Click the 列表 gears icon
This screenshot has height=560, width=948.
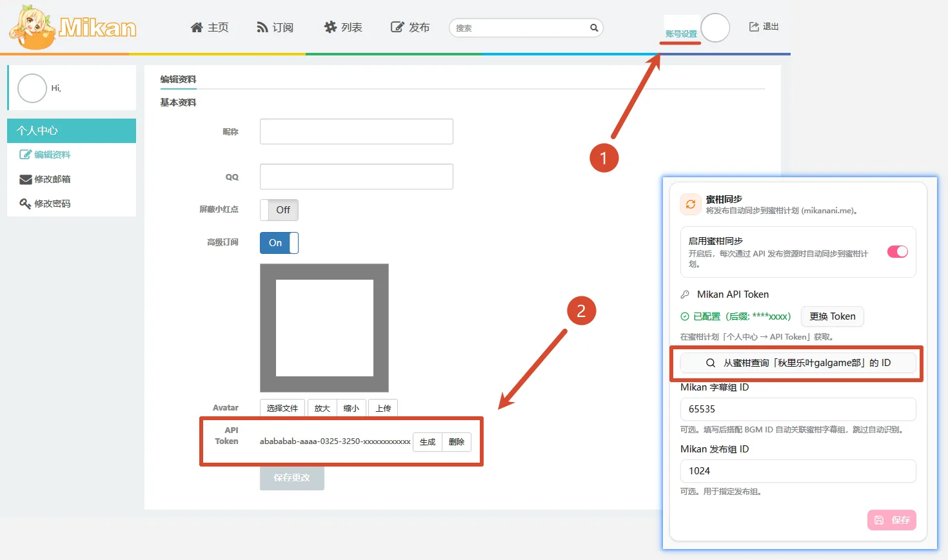pos(331,27)
